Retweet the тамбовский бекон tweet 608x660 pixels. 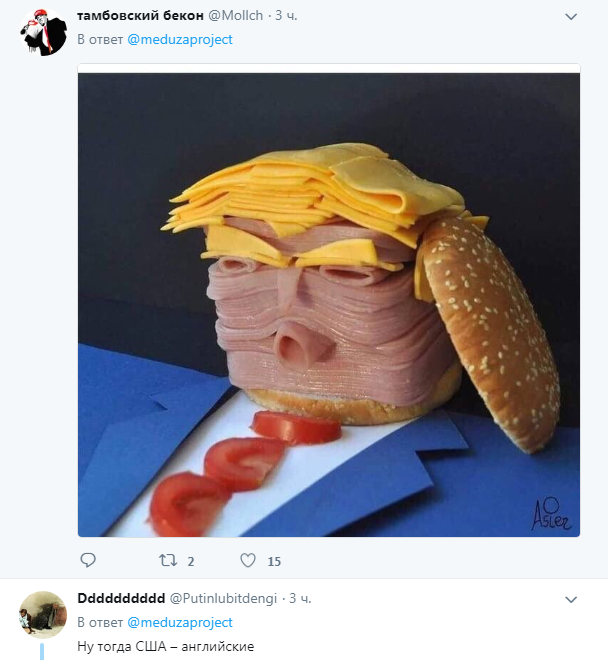[167, 560]
